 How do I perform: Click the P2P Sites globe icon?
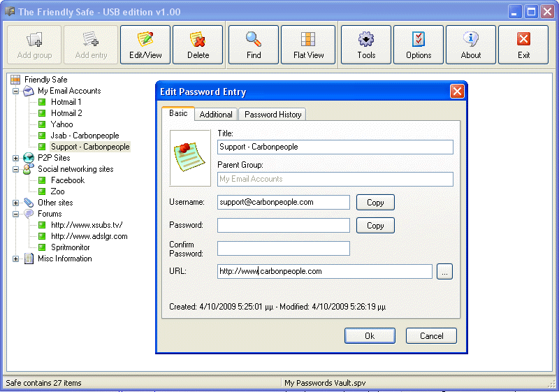coord(29,158)
